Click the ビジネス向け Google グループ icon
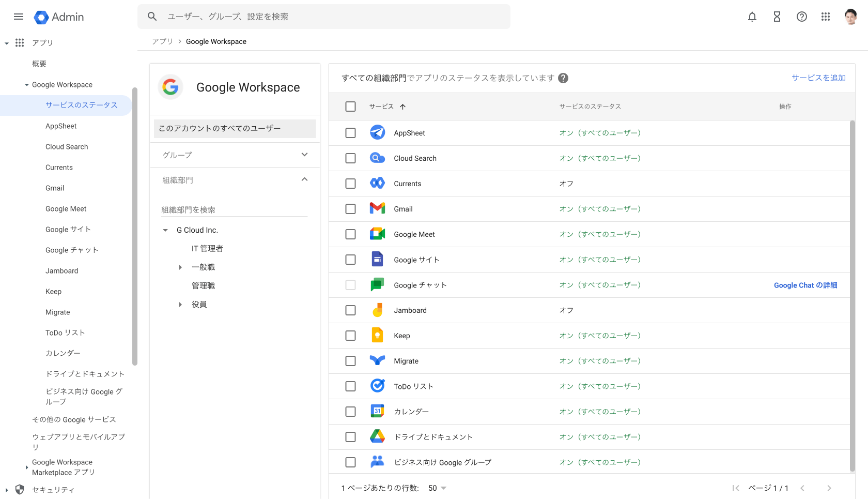The image size is (868, 499). click(378, 462)
